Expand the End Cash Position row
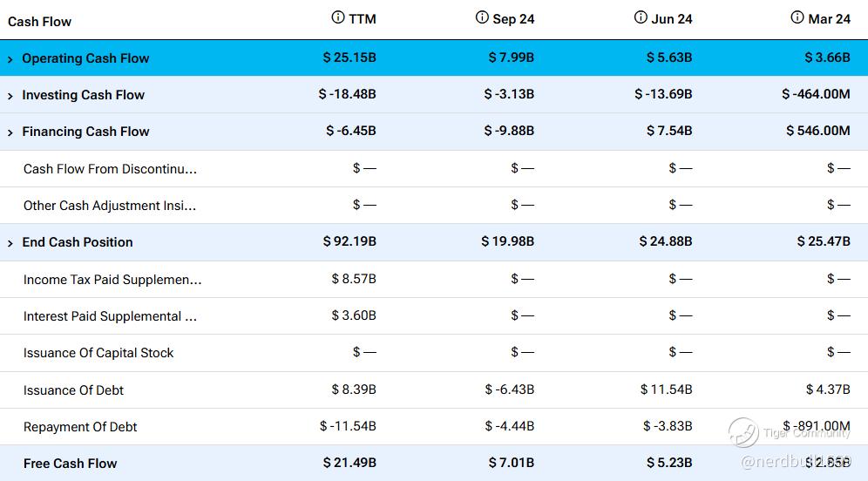The height and width of the screenshot is (481, 868). point(10,243)
